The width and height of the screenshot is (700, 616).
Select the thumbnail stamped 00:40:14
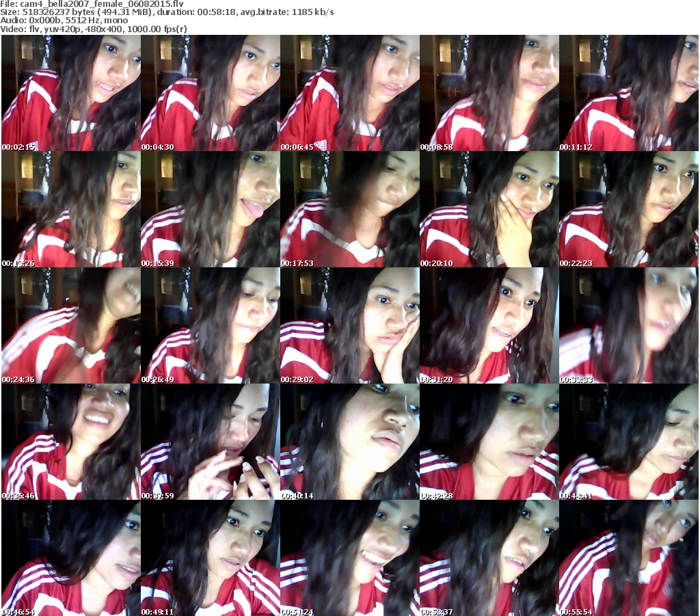point(350,442)
